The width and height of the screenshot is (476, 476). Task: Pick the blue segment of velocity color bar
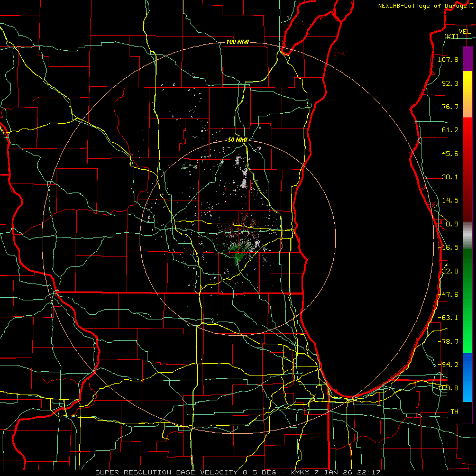coord(467,377)
